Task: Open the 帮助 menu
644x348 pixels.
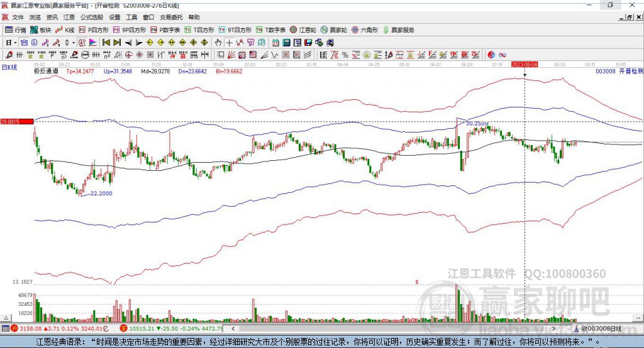Action: 194,17
